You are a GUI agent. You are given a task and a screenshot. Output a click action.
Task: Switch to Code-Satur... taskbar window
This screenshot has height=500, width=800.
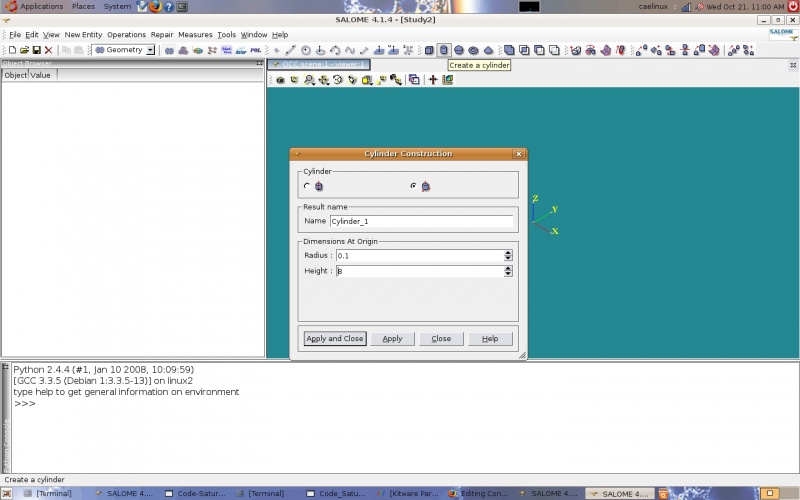[195, 493]
